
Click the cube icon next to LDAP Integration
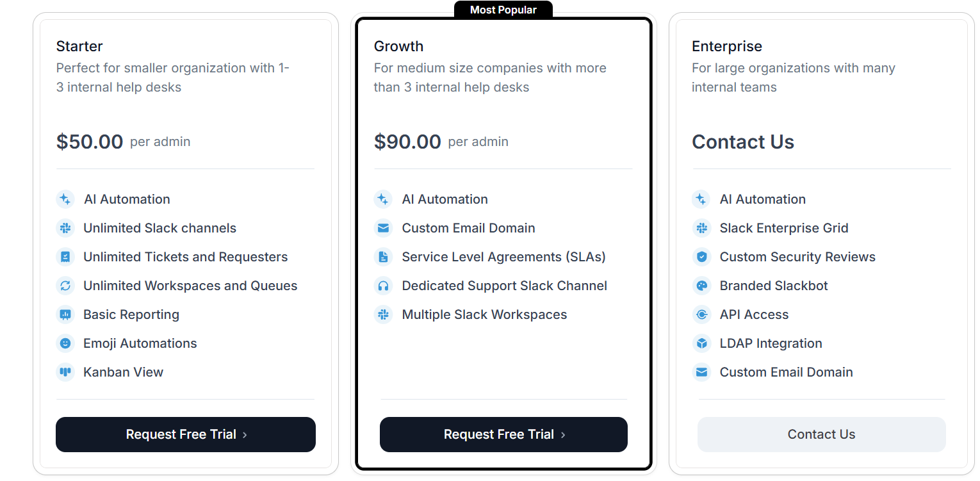(x=702, y=343)
